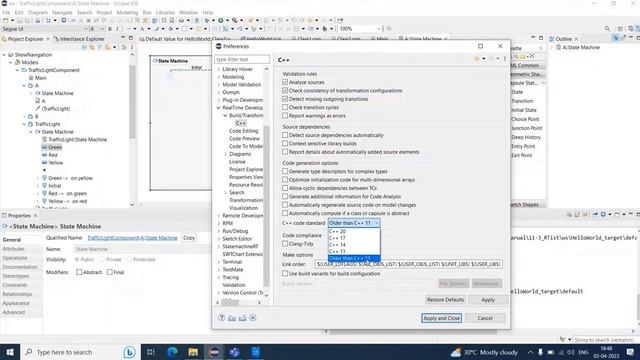The image size is (640, 360).
Task: Enable Context sensitive library builds
Action: point(285,143)
